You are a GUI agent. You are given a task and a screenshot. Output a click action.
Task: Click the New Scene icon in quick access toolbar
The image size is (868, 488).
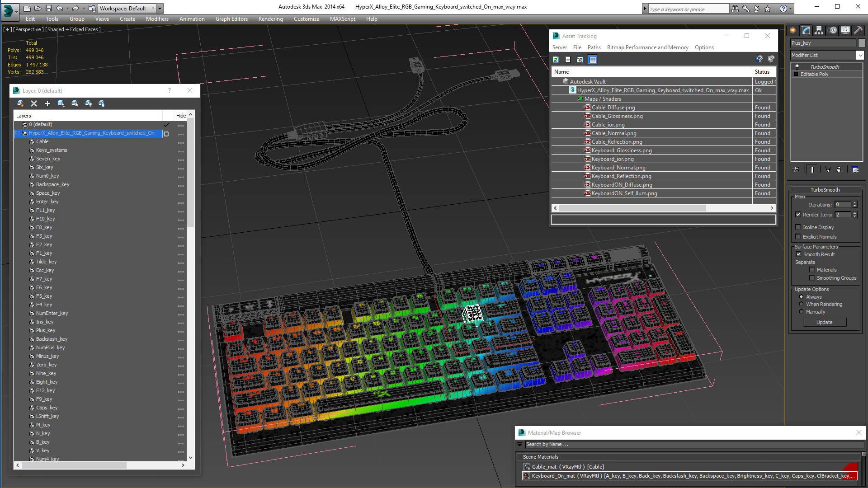pos(27,8)
